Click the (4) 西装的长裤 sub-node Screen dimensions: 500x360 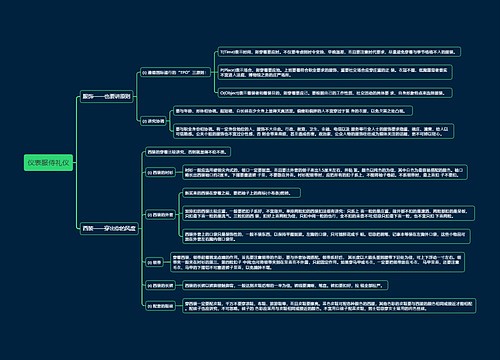coord(161,285)
